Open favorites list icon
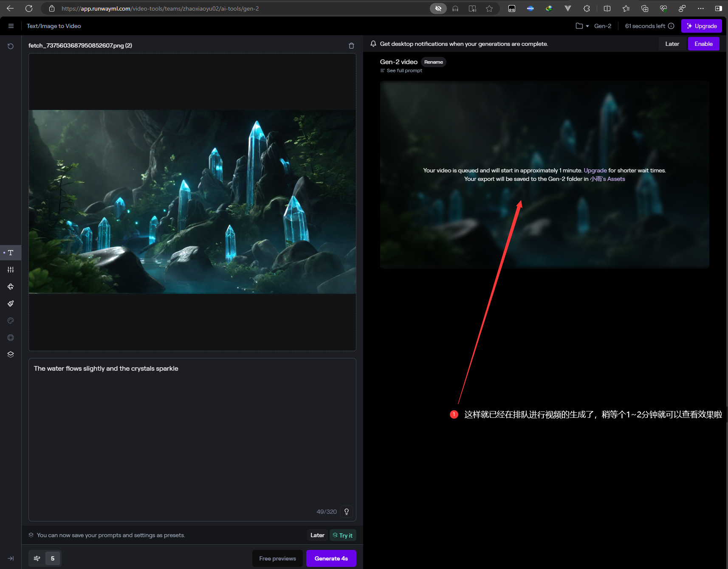The width and height of the screenshot is (728, 569). coord(626,8)
